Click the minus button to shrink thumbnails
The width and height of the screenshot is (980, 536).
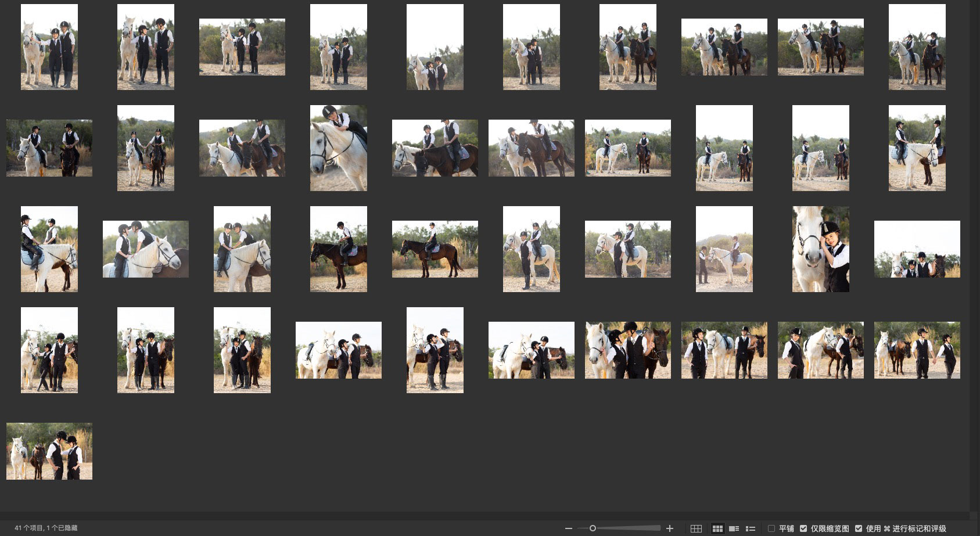(x=568, y=528)
